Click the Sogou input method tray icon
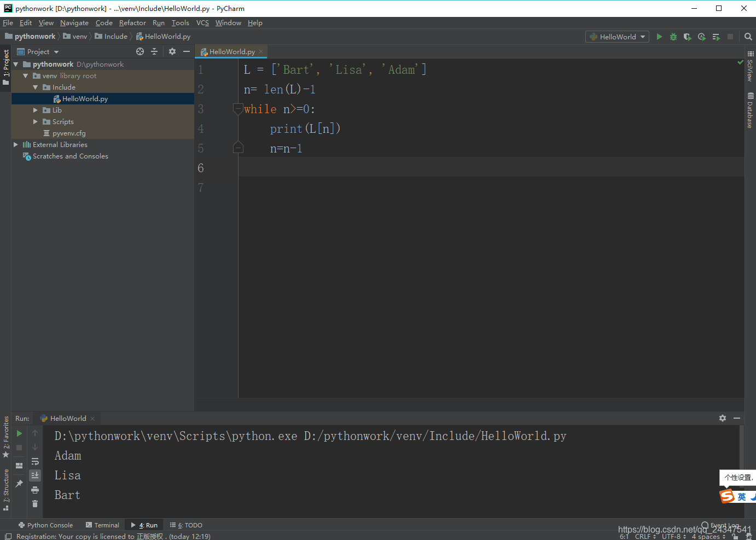The width and height of the screenshot is (756, 540). [x=728, y=496]
